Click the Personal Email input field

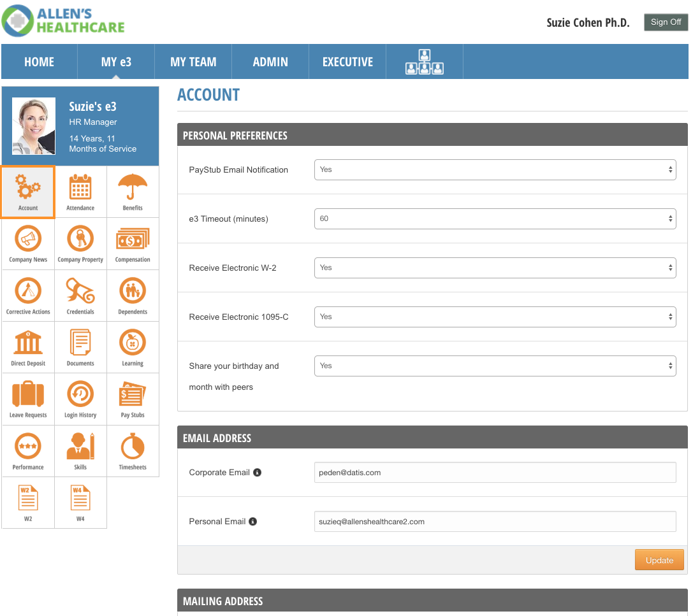click(495, 521)
